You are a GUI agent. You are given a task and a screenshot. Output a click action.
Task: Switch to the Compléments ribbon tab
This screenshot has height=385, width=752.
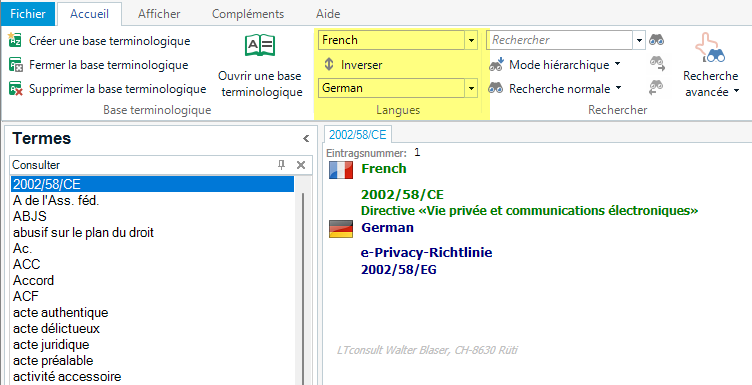(248, 14)
